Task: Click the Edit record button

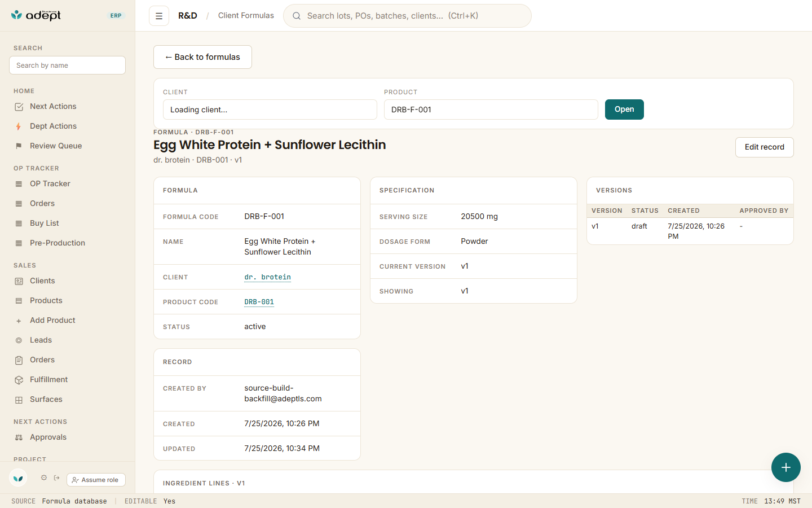Action: pos(764,147)
